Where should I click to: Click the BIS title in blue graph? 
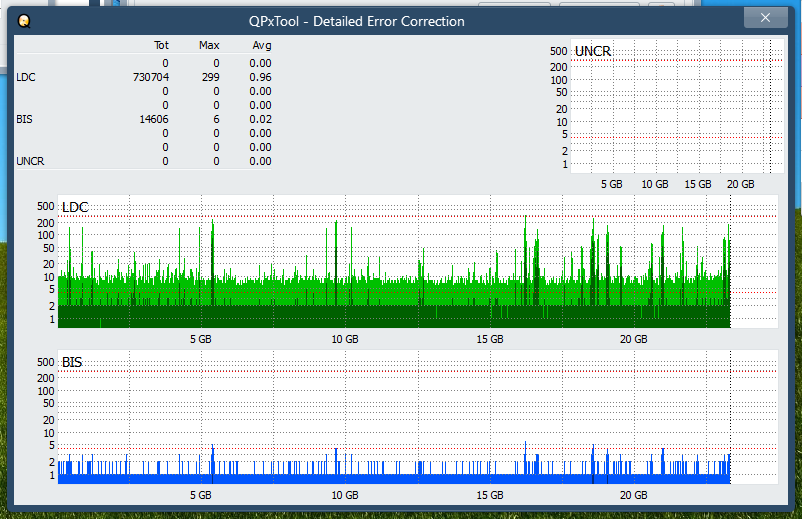(x=72, y=362)
